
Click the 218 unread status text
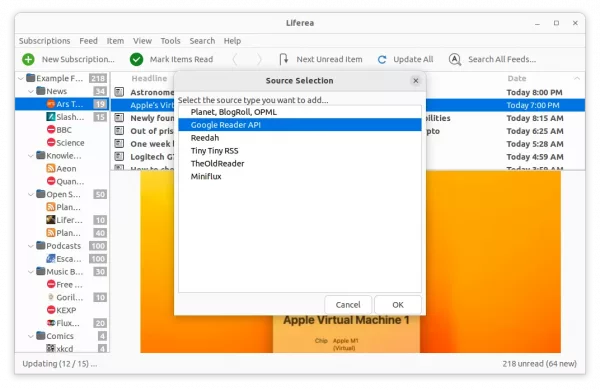pyautogui.click(x=539, y=364)
